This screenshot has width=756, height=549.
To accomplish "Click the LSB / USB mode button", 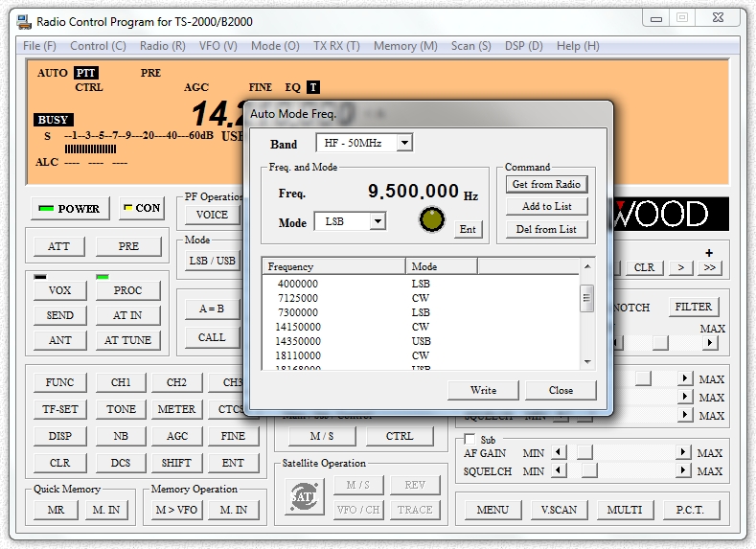I will 212,261.
